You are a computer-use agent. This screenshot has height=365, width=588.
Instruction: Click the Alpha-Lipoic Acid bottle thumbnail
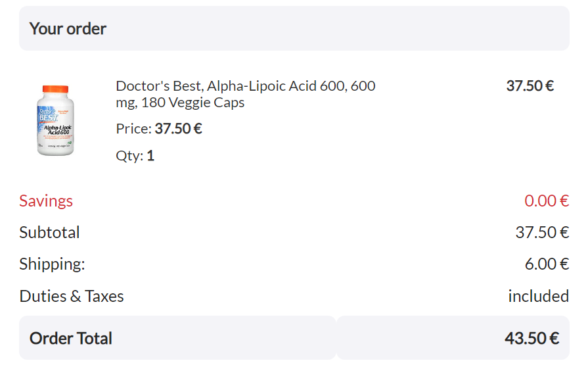click(55, 120)
